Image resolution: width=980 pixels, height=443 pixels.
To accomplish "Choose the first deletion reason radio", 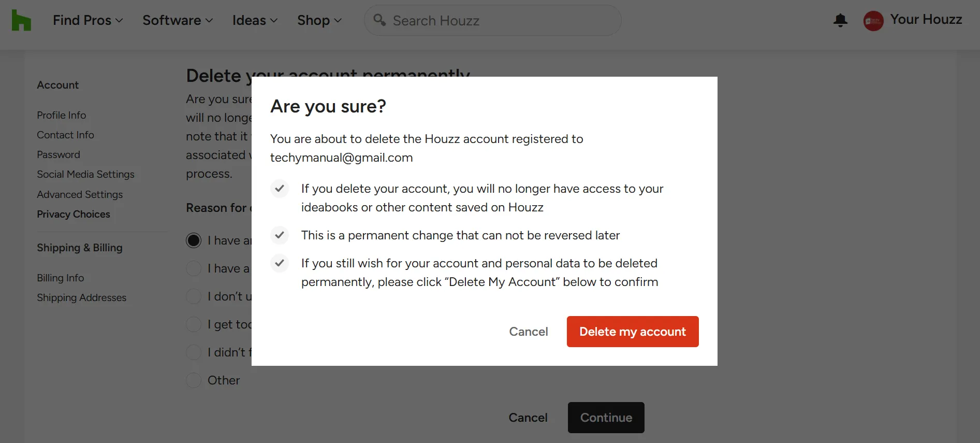I will coord(193,240).
